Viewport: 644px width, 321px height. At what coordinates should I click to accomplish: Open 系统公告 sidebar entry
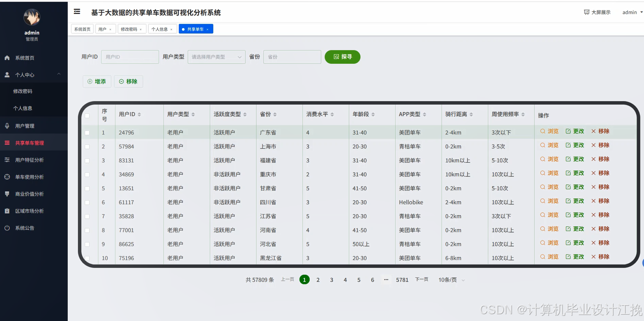coord(34,228)
